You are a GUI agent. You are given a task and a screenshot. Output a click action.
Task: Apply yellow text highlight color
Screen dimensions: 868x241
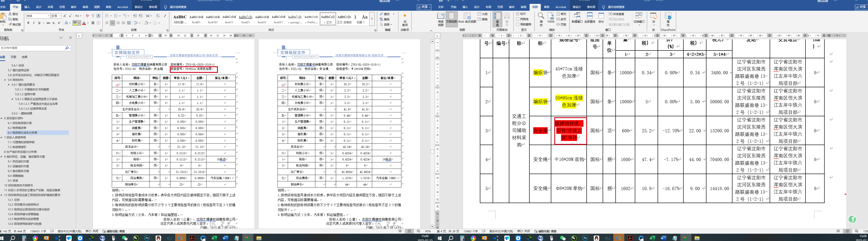(x=75, y=23)
